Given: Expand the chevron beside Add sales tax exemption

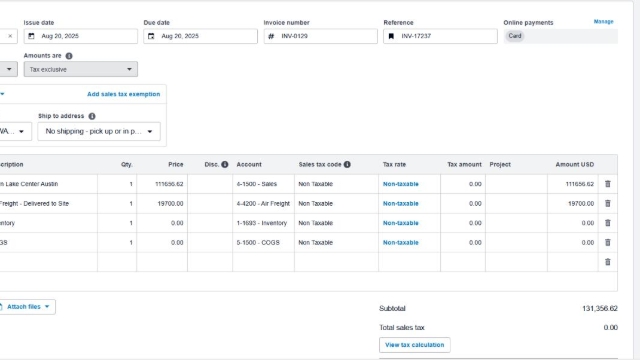Looking at the screenshot, I should 2,94.
